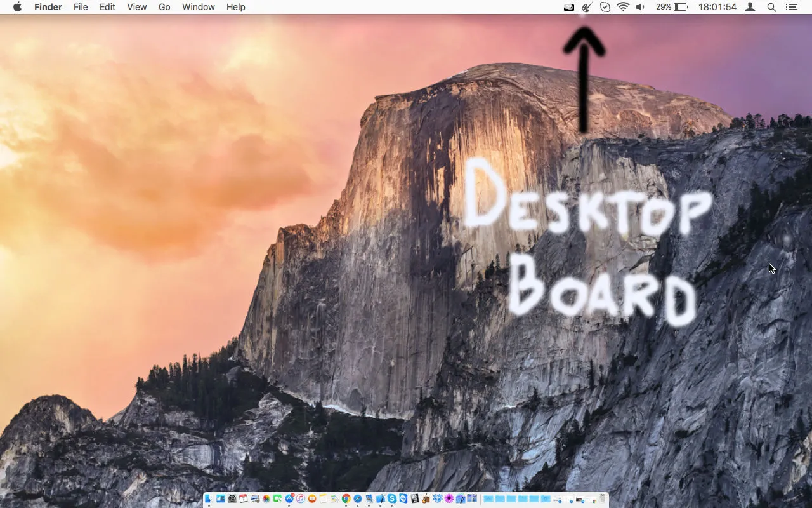Open the clock menu showing 18:01:54

pyautogui.click(x=717, y=7)
